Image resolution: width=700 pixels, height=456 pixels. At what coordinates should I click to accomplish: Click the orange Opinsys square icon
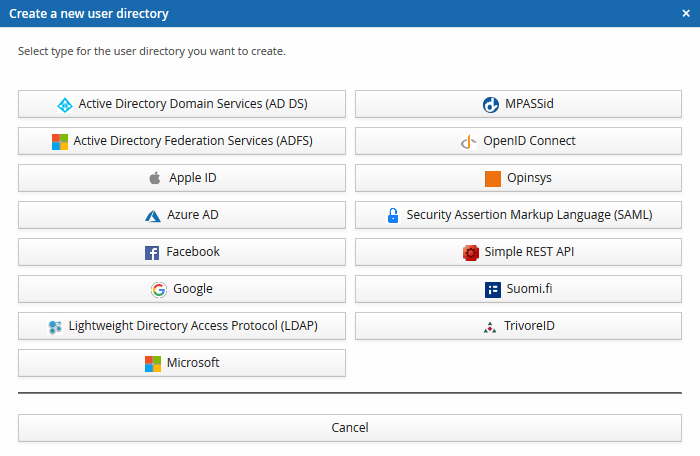492,179
